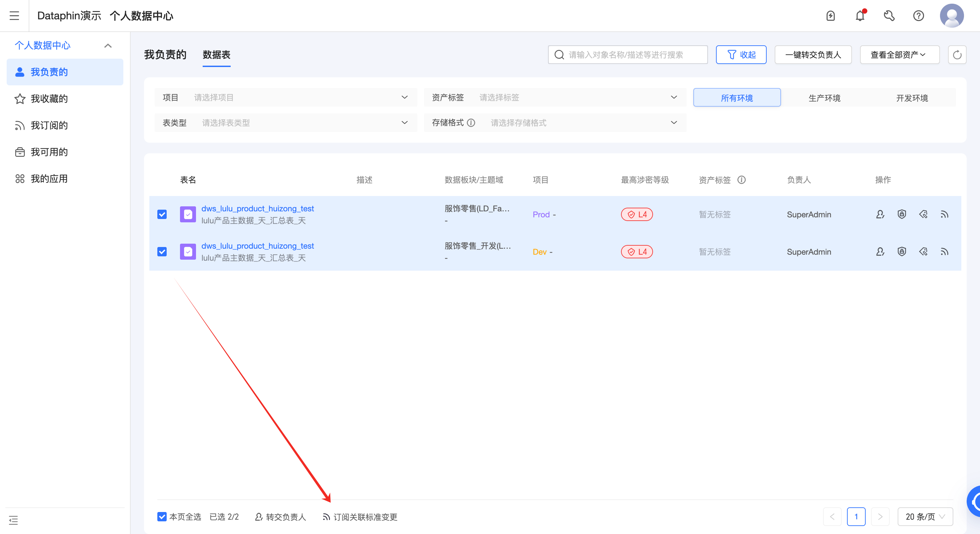The height and width of the screenshot is (534, 980).
Task: Switch to the 数据表 tab
Action: [216, 55]
